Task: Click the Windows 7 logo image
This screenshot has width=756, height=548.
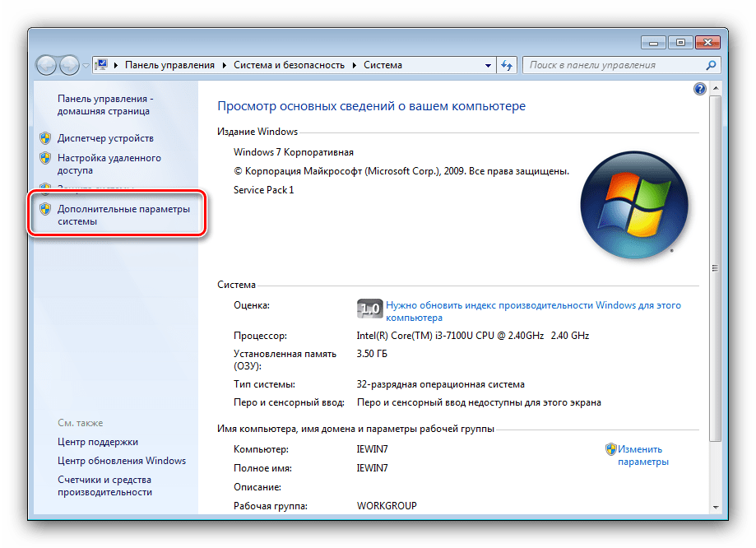Action: point(634,205)
